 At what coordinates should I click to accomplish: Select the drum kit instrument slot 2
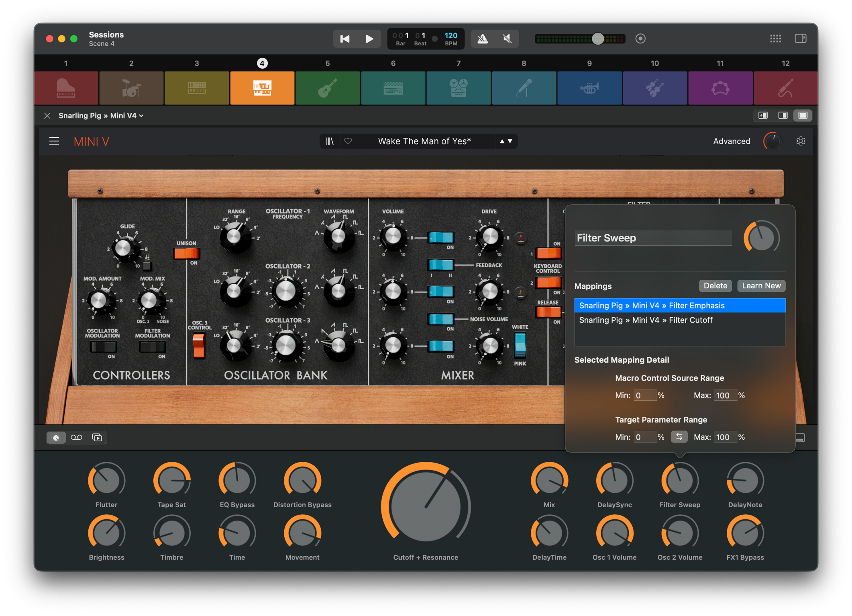coord(131,88)
